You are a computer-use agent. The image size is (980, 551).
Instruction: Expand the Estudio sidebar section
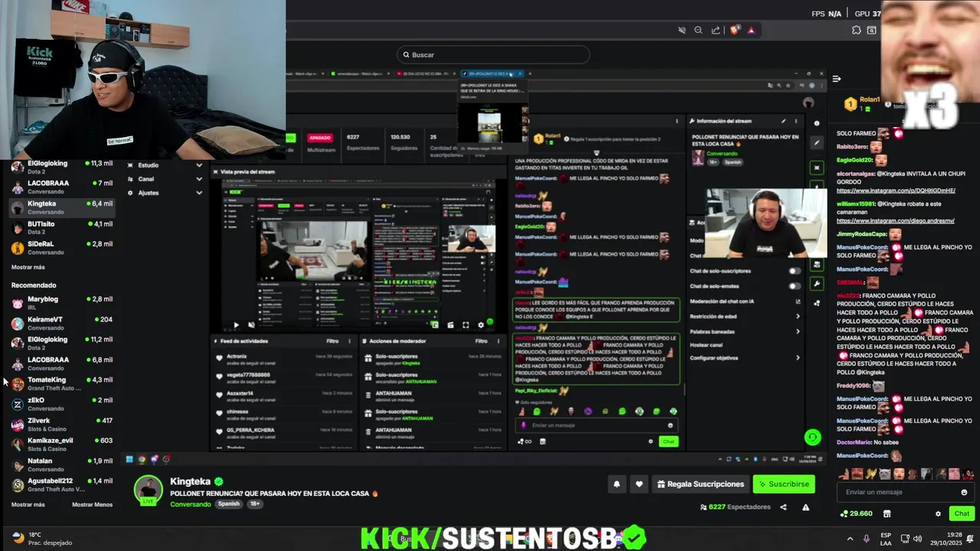pyautogui.click(x=165, y=165)
